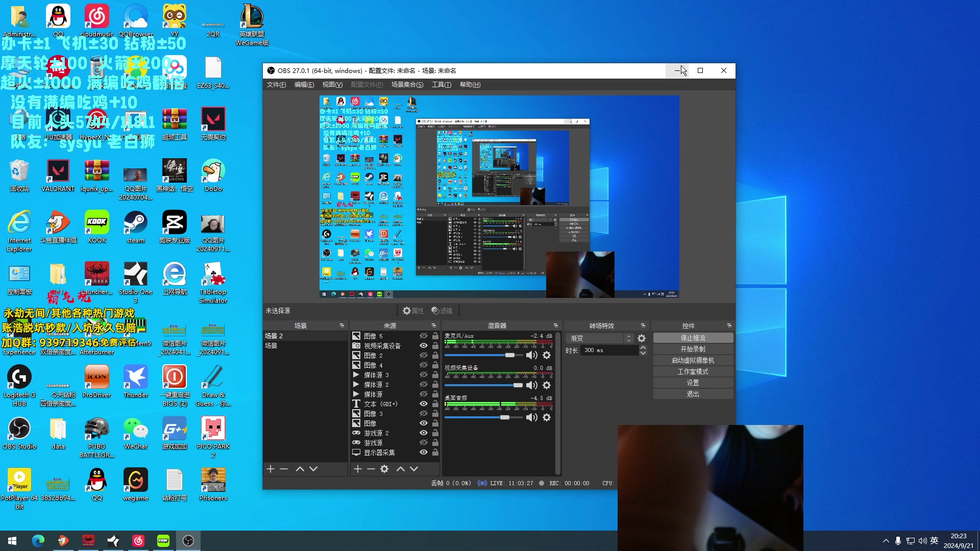Show hidden system tray icons chevron
The image size is (980, 551).
coord(886,541)
